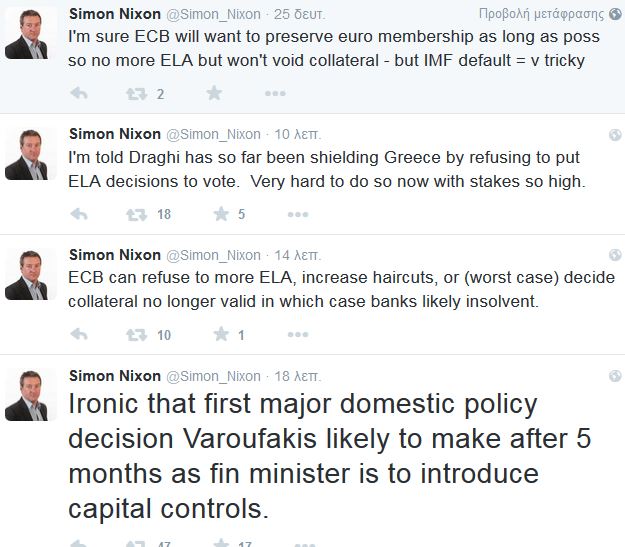Retweet the ECB haircuts collateral tweet
The height and width of the screenshot is (547, 625).
tap(135, 335)
